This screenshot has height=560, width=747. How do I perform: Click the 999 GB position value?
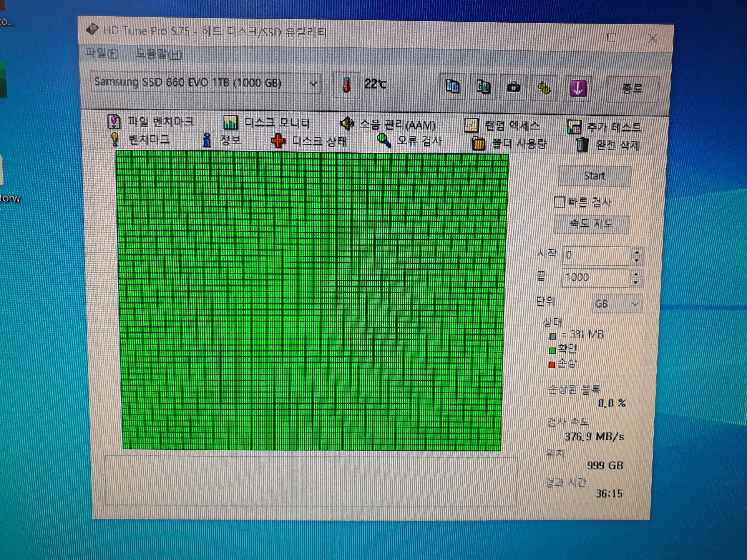coord(605,466)
